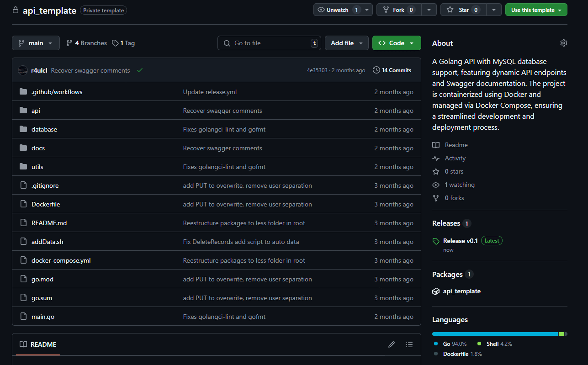Open the Code download dropdown
Viewport: 588px width, 365px height.
pyautogui.click(x=397, y=42)
